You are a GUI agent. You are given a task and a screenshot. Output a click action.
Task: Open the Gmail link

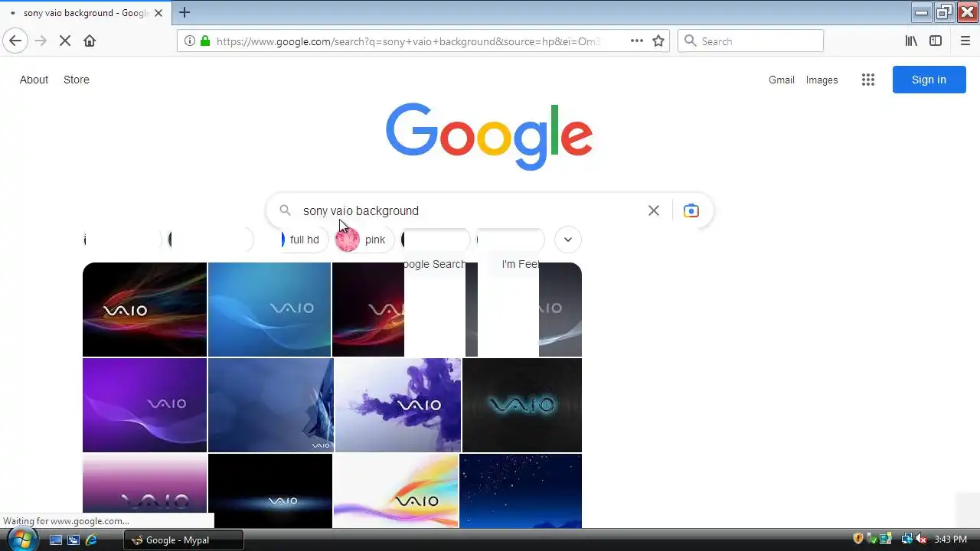click(x=782, y=80)
